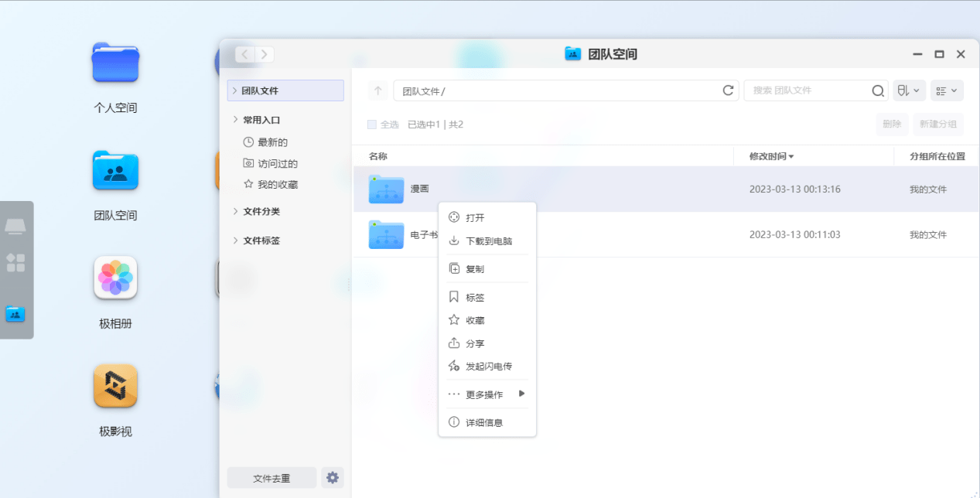Close the 团队空间 window
This screenshot has width=980, height=498.
tap(961, 54)
